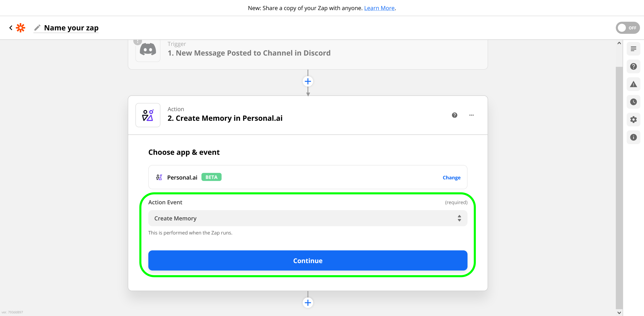Open the history clock sidebar icon
This screenshot has width=644, height=316.
click(633, 102)
